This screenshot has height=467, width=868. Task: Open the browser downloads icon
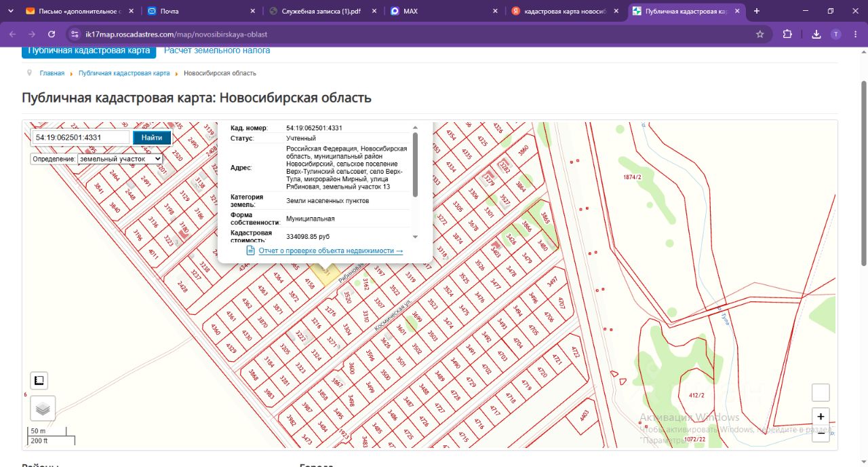[816, 34]
